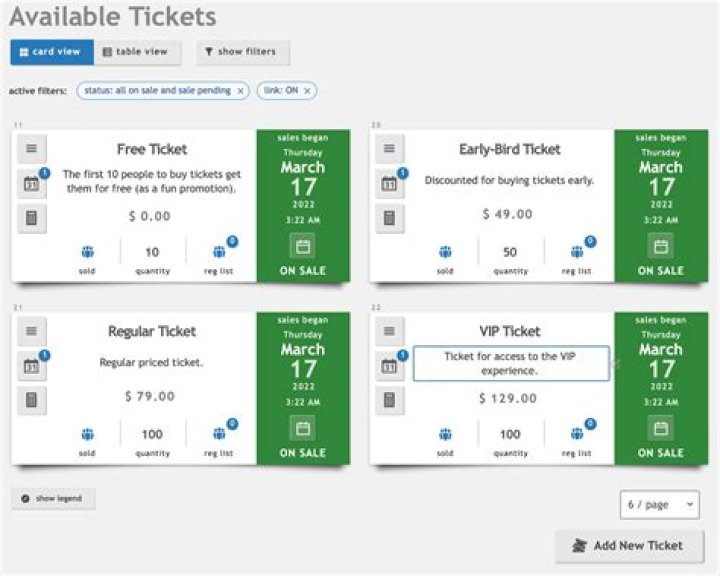Click Early-Bird Ticket assigned dates calendar icon
Viewport: 720px width, 576px height.
click(x=389, y=184)
